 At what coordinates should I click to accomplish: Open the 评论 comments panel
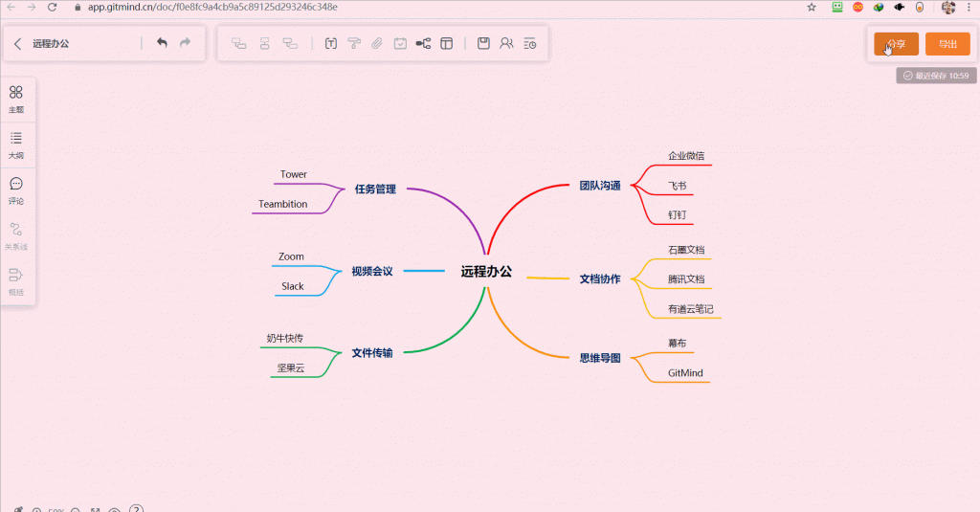(x=16, y=190)
